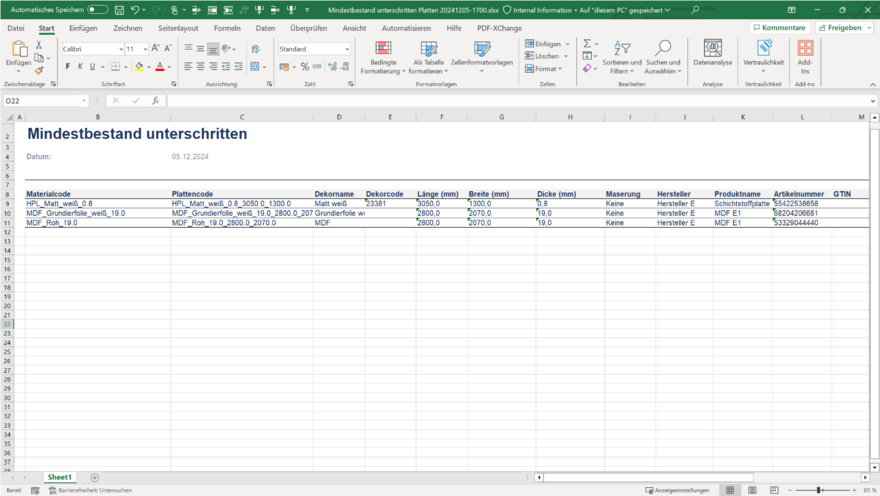Increase font size with larger A icon
The width and height of the screenshot is (880, 496).
click(x=155, y=49)
